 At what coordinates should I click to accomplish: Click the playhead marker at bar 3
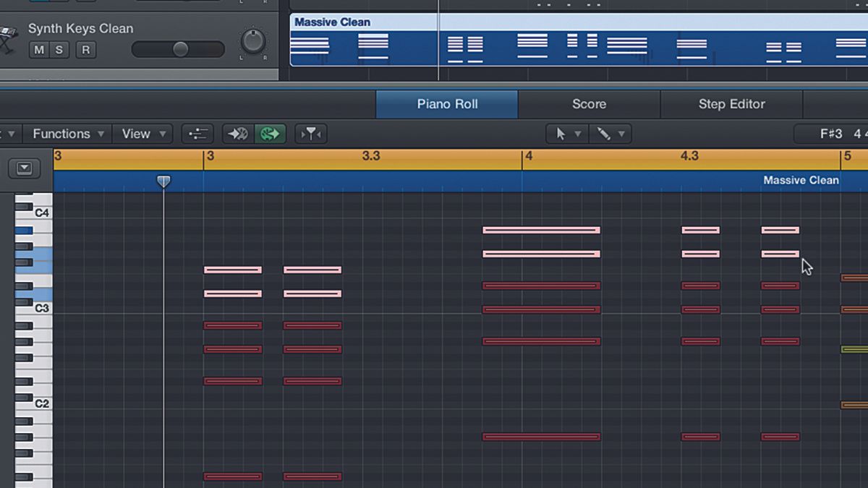163,182
